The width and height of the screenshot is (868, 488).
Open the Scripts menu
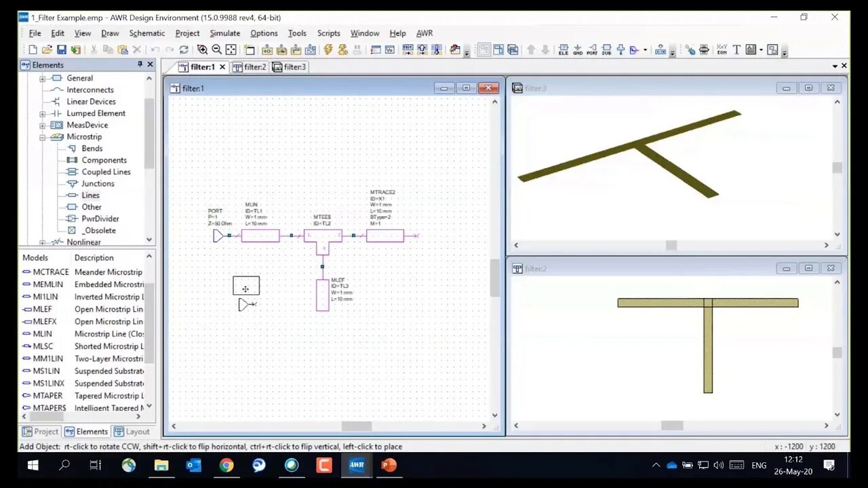329,33
